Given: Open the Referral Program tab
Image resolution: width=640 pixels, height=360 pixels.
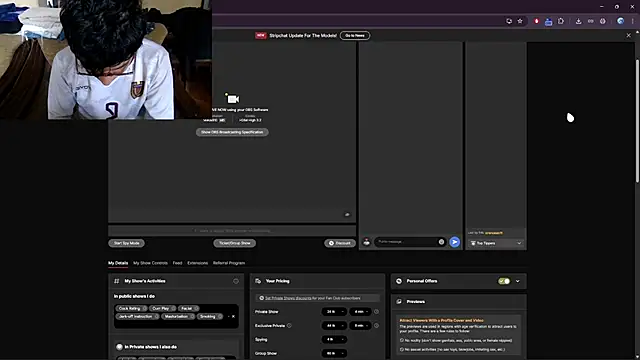Looking at the screenshot, I should (229, 263).
